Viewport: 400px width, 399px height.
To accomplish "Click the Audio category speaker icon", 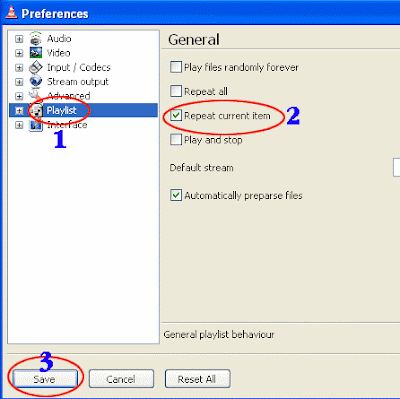I will (x=36, y=38).
